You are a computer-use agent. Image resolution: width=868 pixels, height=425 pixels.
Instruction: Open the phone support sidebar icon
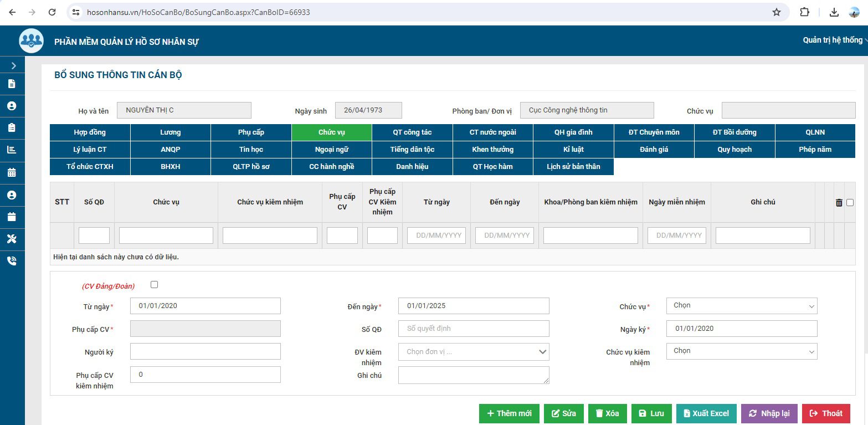pyautogui.click(x=12, y=261)
